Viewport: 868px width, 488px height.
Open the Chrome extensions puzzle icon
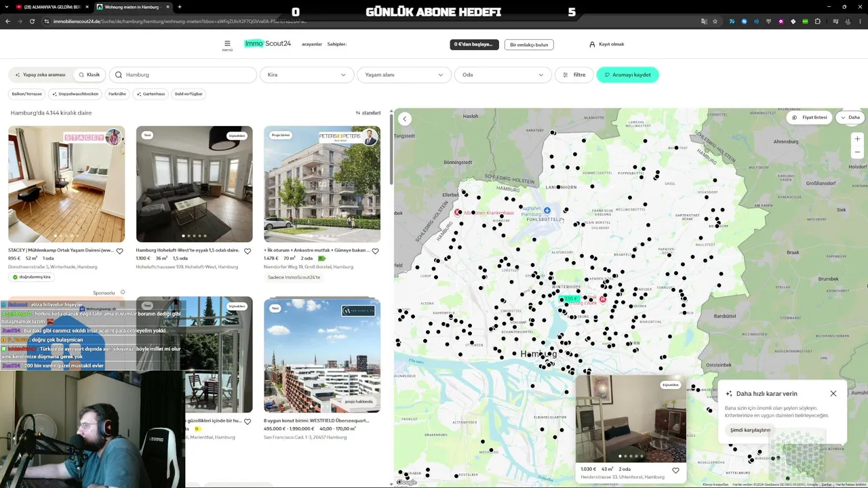click(817, 21)
